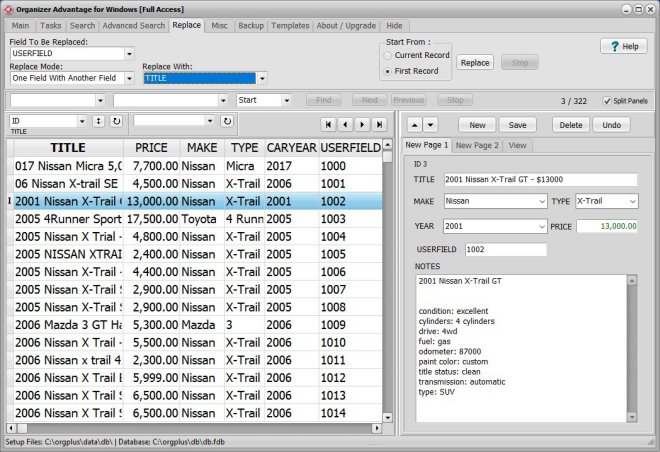The image size is (660, 452).
Task: Click the Delete button
Action: [571, 125]
